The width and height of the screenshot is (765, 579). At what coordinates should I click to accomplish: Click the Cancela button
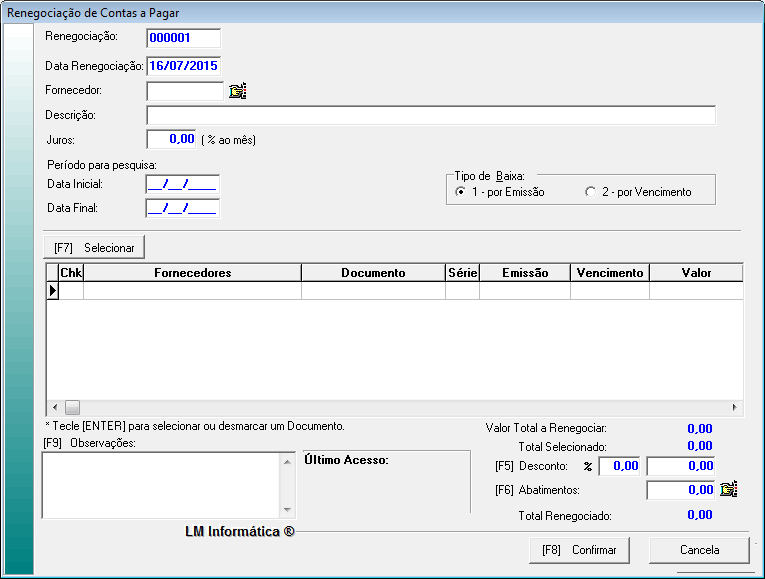click(x=699, y=550)
